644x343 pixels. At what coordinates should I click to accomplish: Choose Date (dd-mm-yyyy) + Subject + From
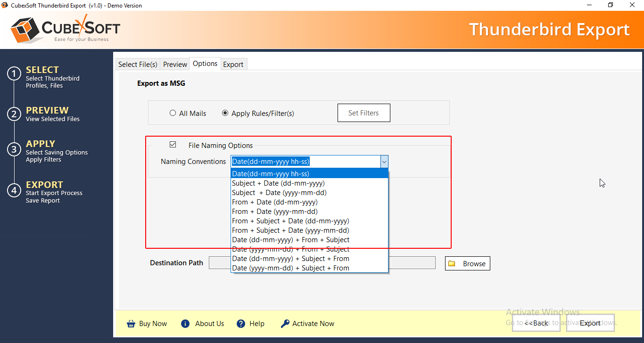(x=310, y=259)
